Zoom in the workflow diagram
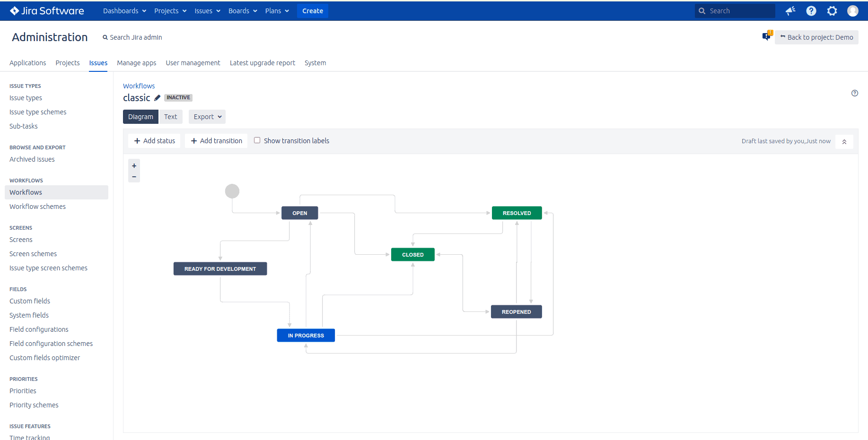The height and width of the screenshot is (440, 868). coord(134,166)
